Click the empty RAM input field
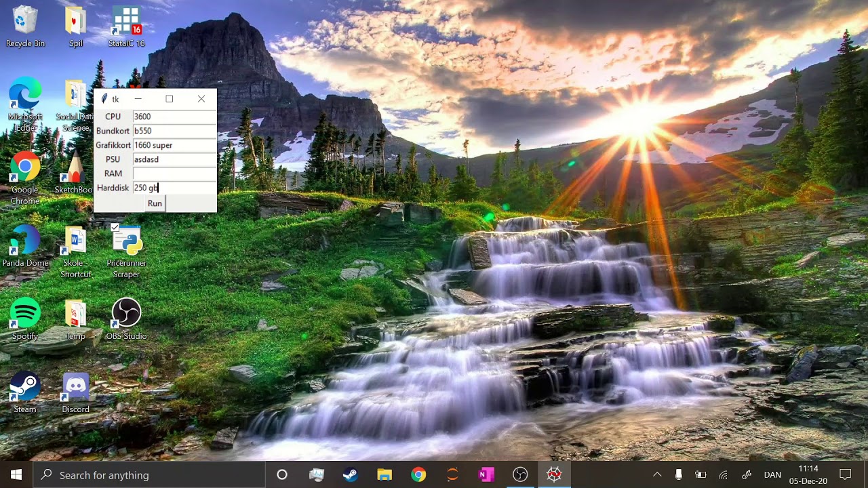Image resolution: width=868 pixels, height=488 pixels. (174, 174)
